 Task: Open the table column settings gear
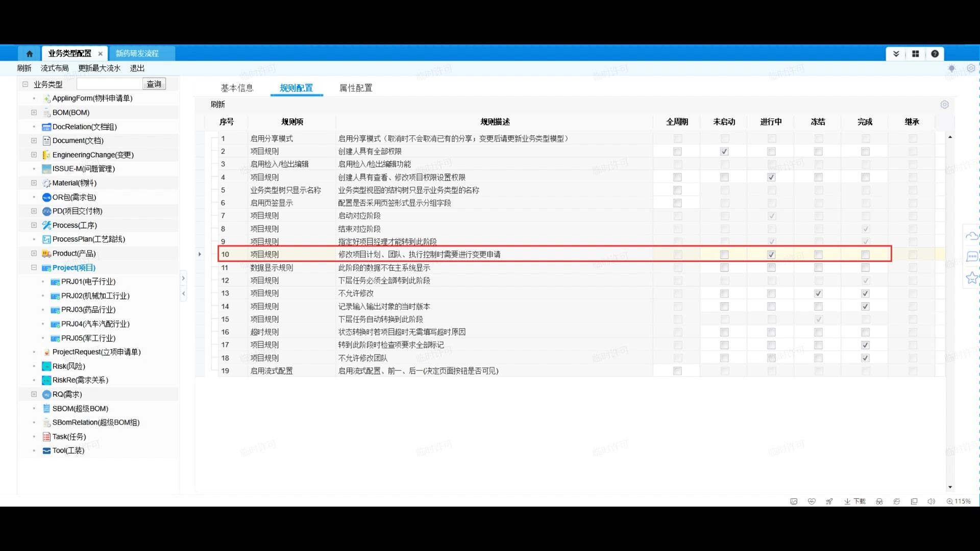(945, 105)
